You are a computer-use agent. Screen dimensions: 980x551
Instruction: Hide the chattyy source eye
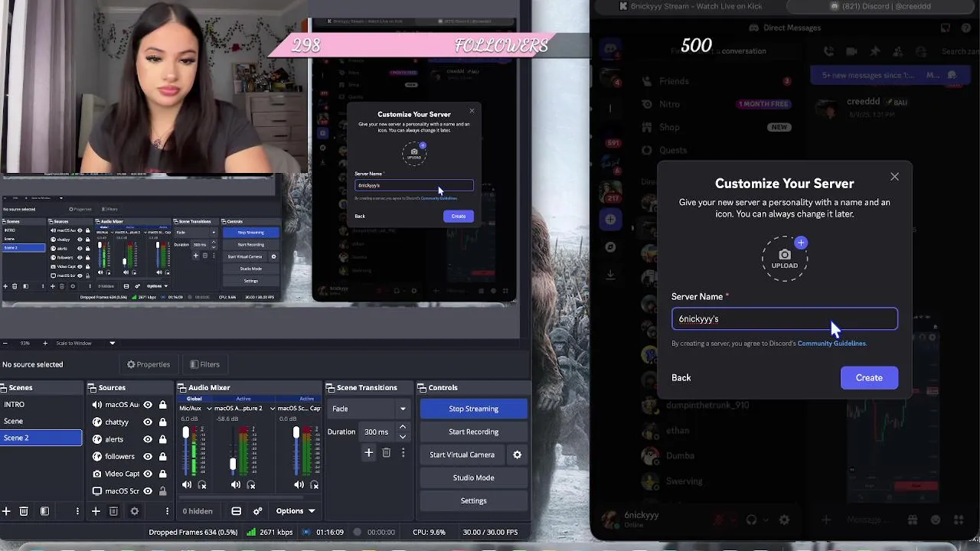click(x=148, y=422)
